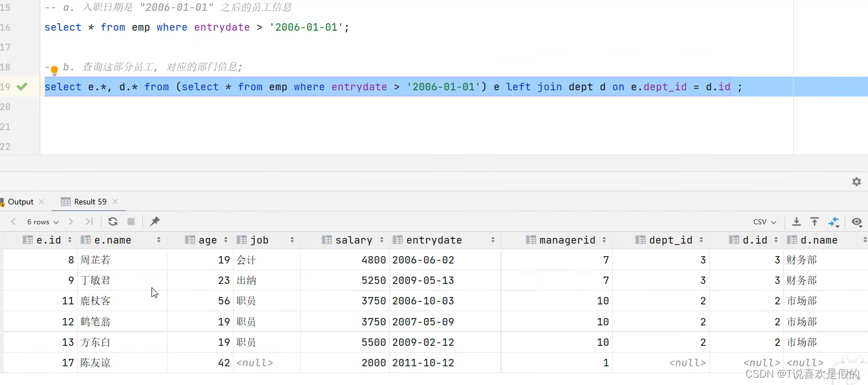Select the age cell 56

tap(200, 301)
